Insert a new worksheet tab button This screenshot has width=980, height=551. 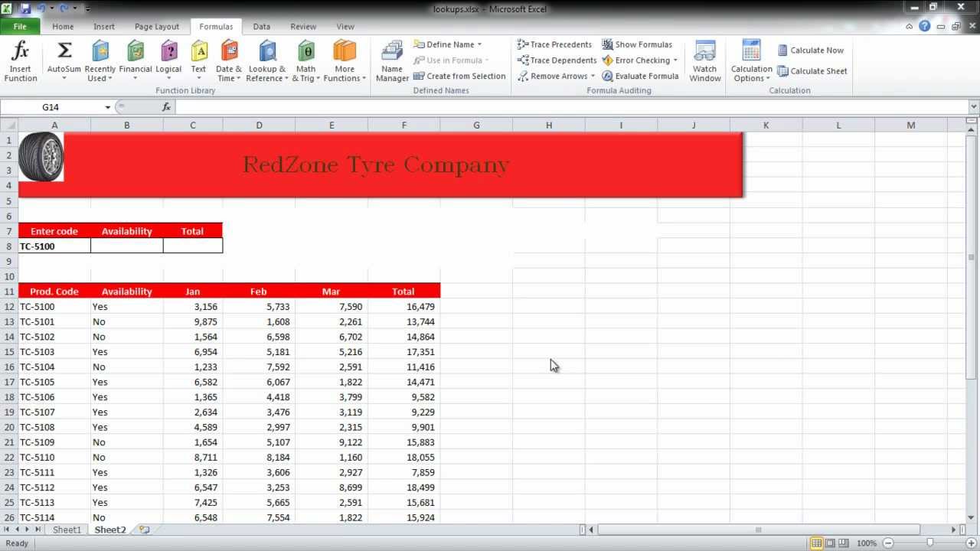point(144,530)
